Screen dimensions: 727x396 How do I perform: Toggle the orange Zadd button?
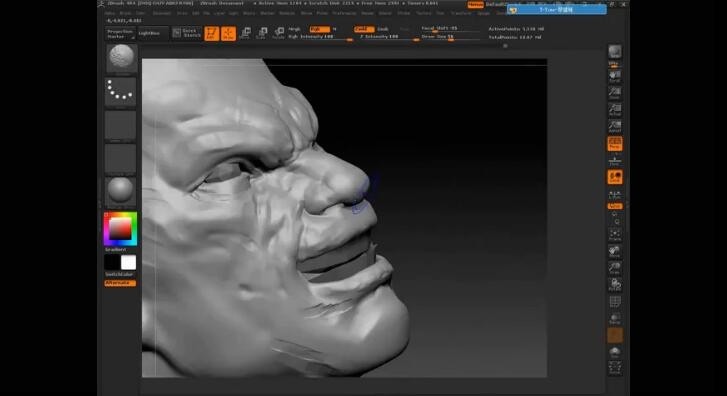pos(364,29)
